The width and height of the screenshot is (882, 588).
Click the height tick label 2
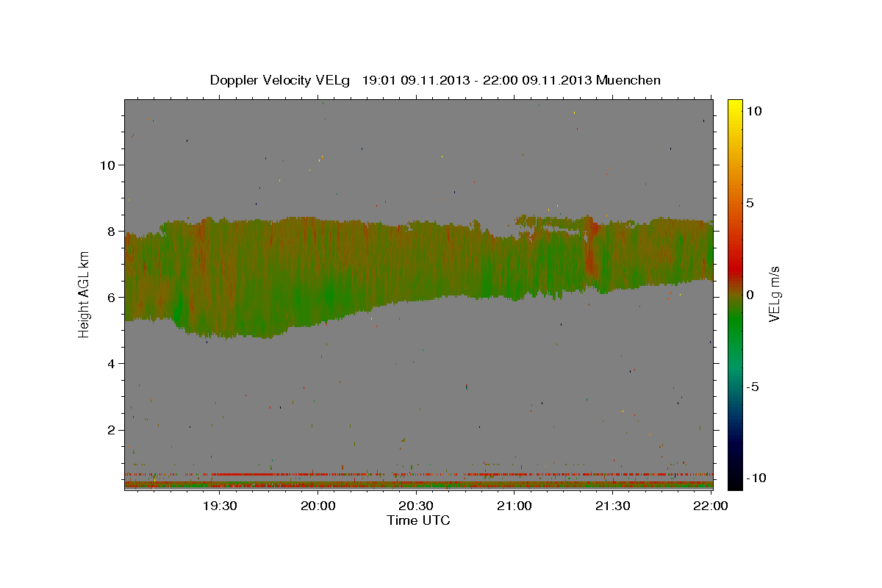tap(110, 429)
